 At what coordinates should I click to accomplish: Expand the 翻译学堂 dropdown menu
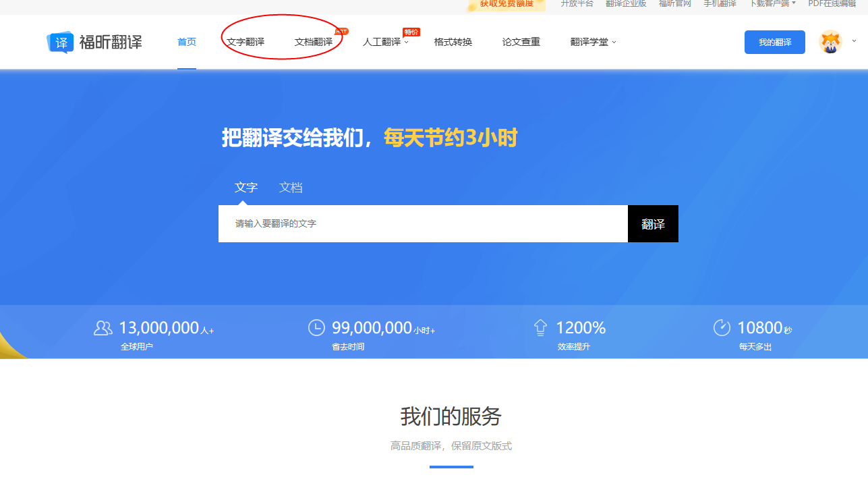(x=593, y=42)
